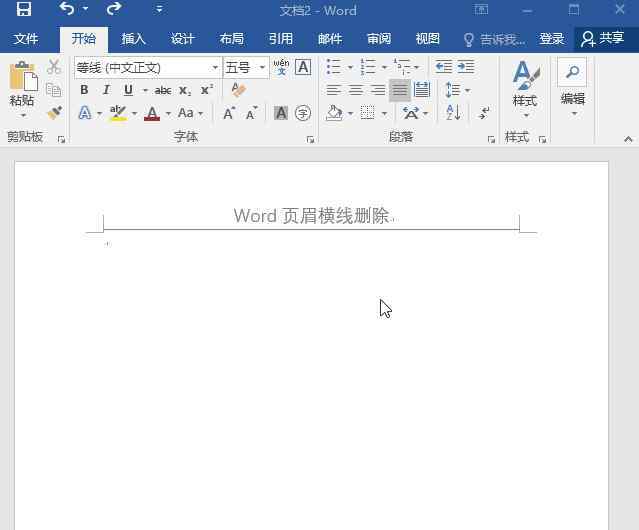Apply bullet list
Screen dimensions: 639x530
pyautogui.click(x=334, y=66)
